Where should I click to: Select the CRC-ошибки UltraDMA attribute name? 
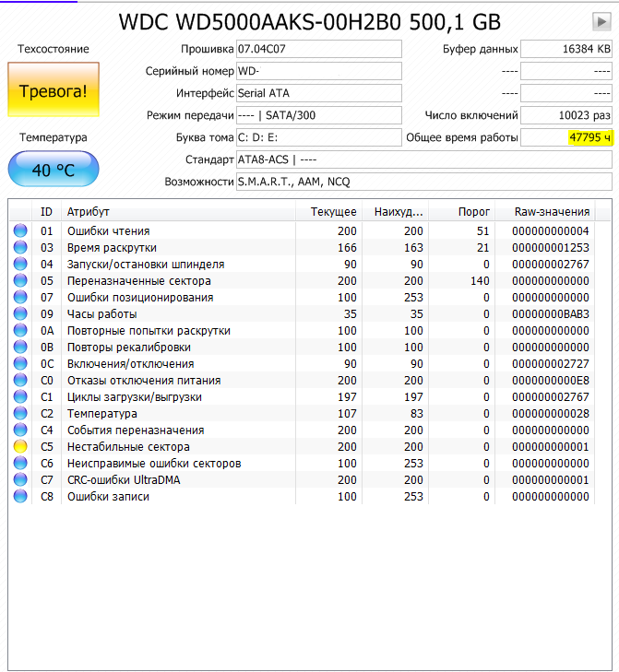click(124, 480)
